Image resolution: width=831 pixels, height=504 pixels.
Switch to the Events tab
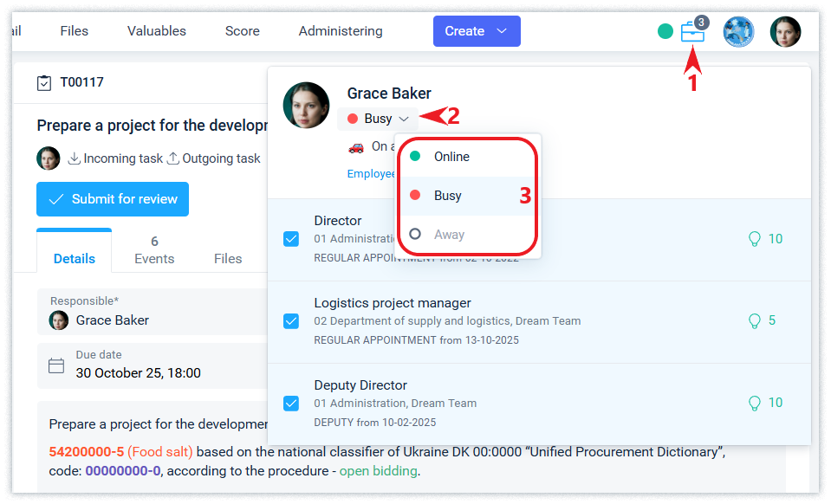tap(154, 250)
